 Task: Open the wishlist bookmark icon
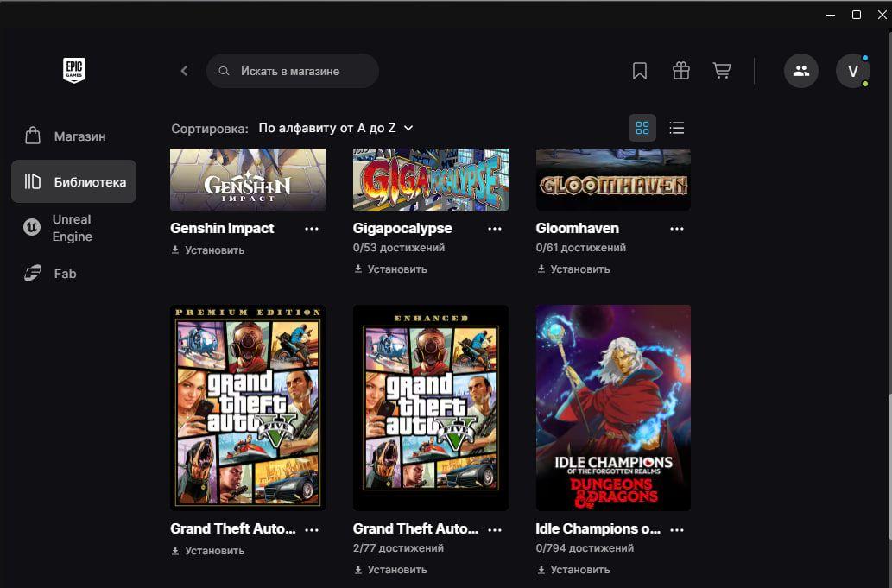640,71
